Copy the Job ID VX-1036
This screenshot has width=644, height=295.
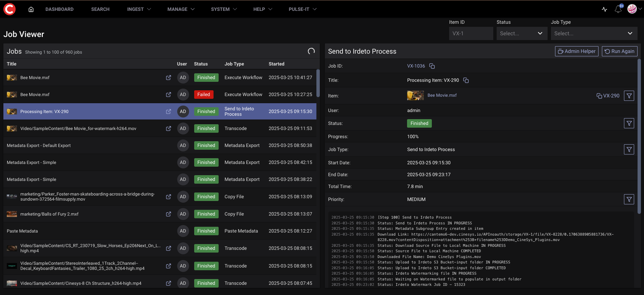click(x=432, y=66)
